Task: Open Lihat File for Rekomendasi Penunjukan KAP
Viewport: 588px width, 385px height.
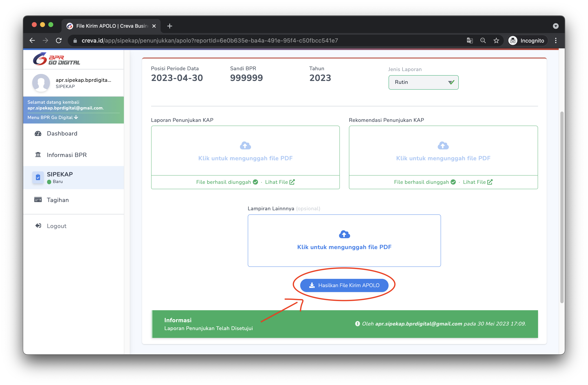Action: pos(478,182)
